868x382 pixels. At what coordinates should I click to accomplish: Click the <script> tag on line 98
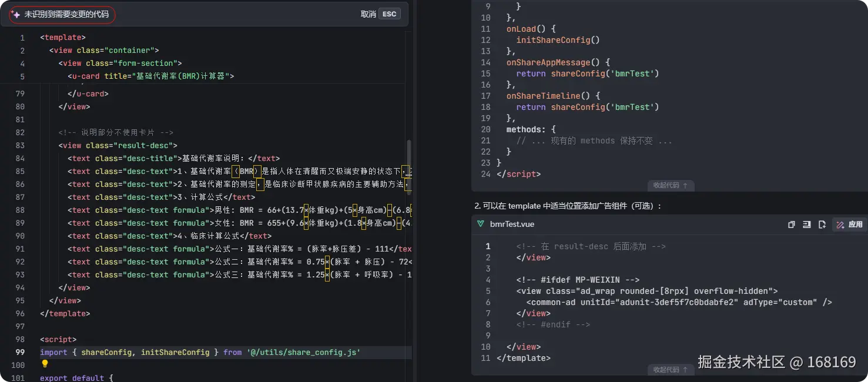[x=58, y=340]
